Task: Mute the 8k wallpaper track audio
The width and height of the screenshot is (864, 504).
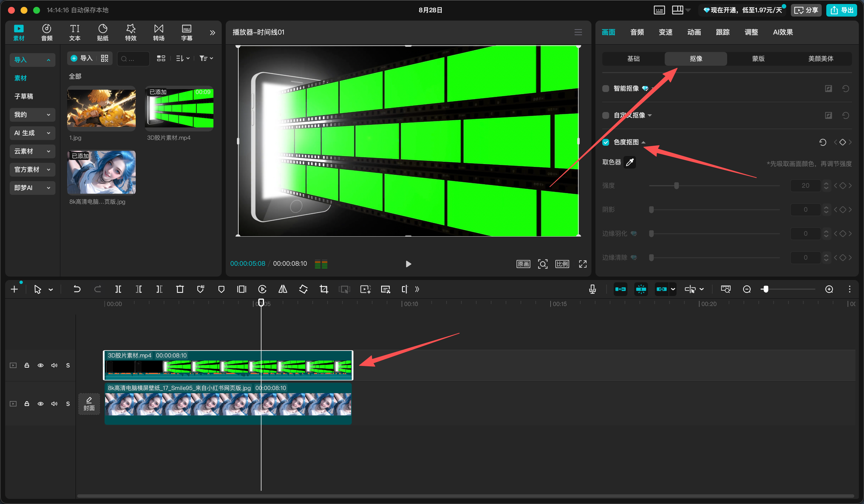Action: (54, 403)
